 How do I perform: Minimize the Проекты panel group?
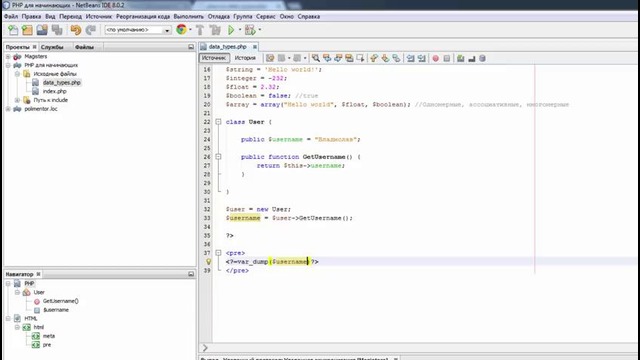(191, 47)
